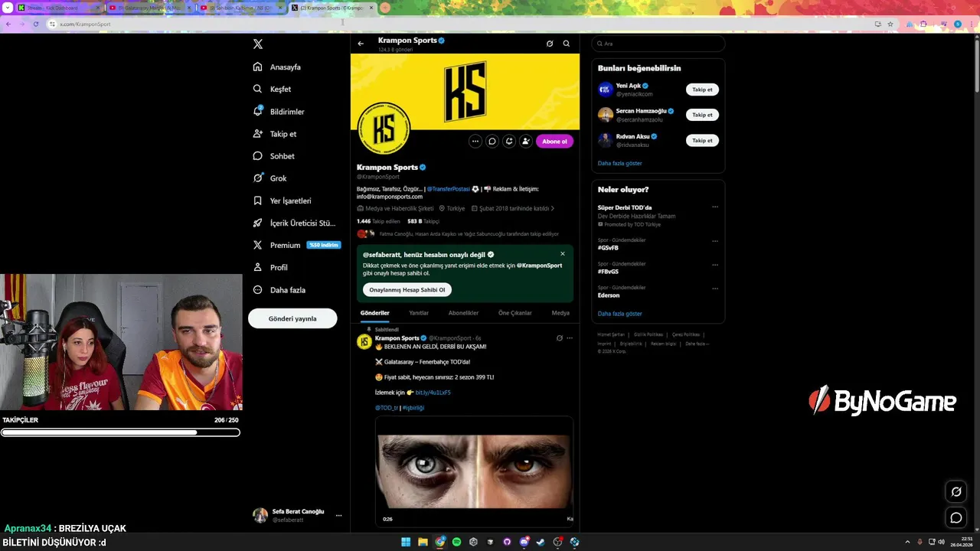This screenshot has height=551, width=980.
Task: Follow Yeni Açık with Takip et
Action: click(702, 90)
